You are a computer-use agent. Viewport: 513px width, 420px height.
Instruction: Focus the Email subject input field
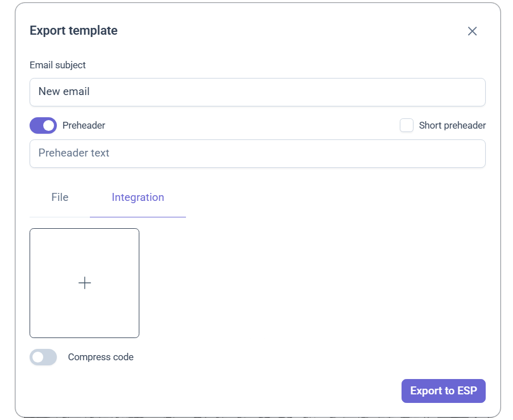[258, 92]
